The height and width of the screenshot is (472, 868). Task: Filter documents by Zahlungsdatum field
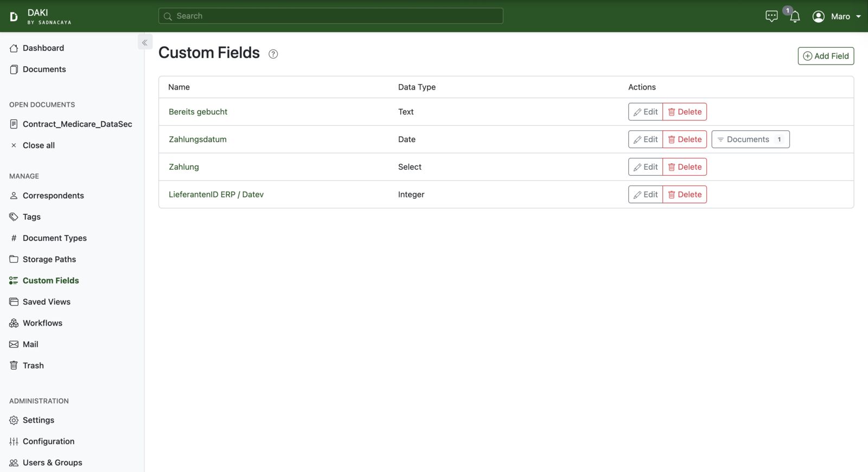750,139
